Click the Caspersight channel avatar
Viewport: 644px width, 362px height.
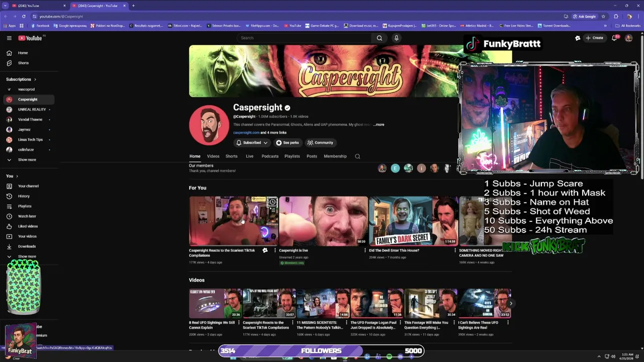coord(209,125)
